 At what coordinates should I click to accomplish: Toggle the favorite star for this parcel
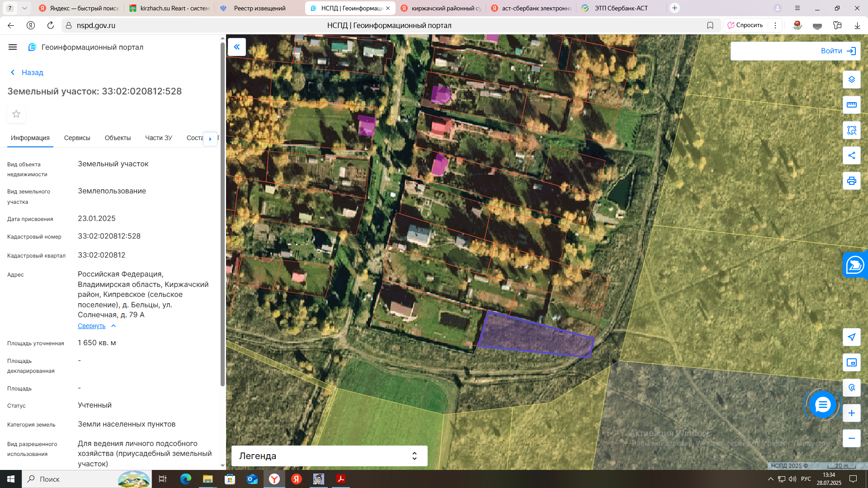16,114
